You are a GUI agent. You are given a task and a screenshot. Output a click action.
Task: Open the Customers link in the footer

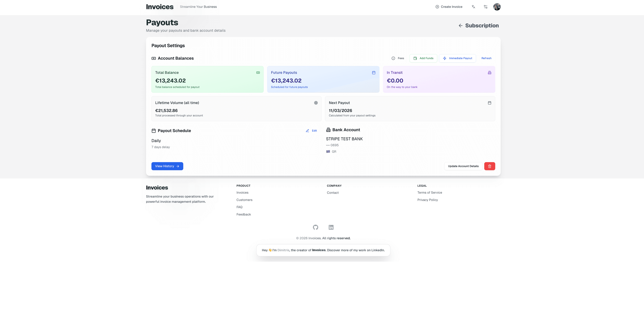coord(244,200)
